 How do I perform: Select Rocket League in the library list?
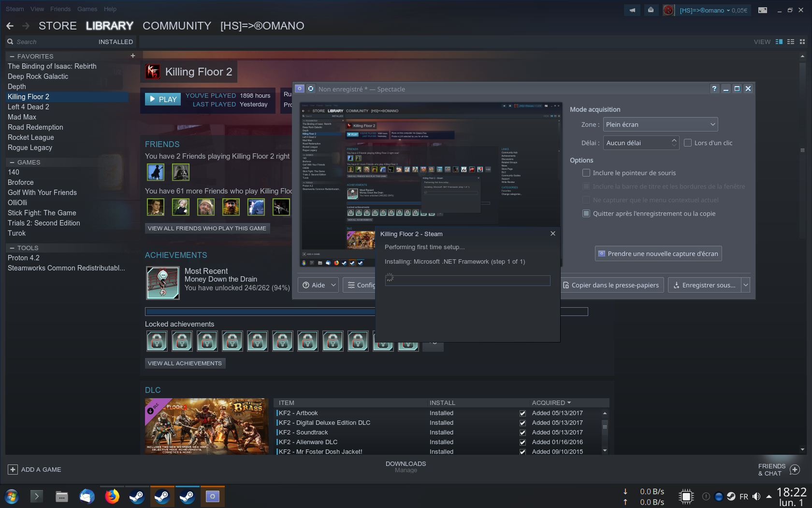(x=31, y=137)
